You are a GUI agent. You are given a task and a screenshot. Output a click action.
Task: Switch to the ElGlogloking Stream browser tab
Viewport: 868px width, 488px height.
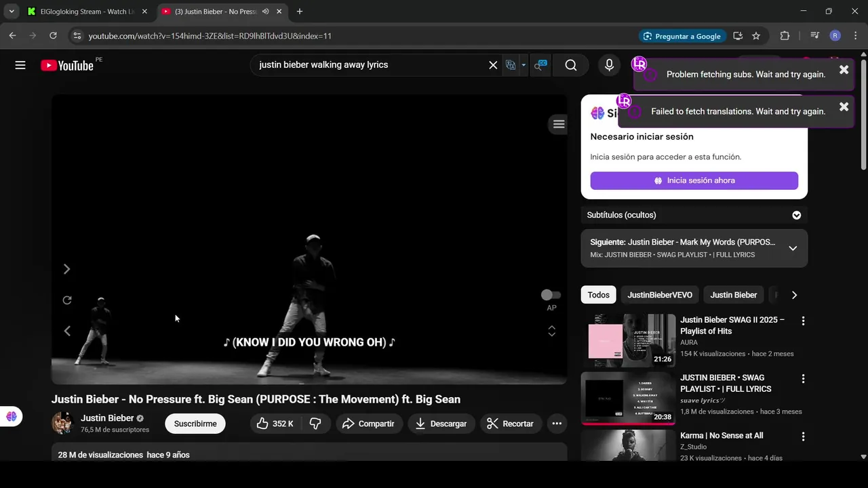[85, 12]
